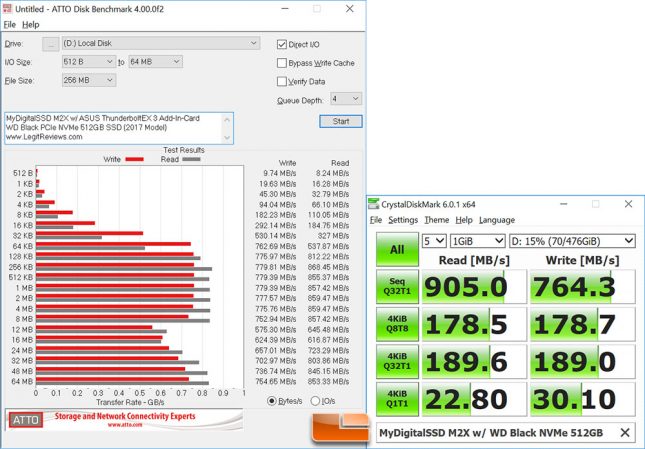Click the 12 MB read value 645.48 MB/s
Screen dimensions: 645x449
(x=328, y=329)
